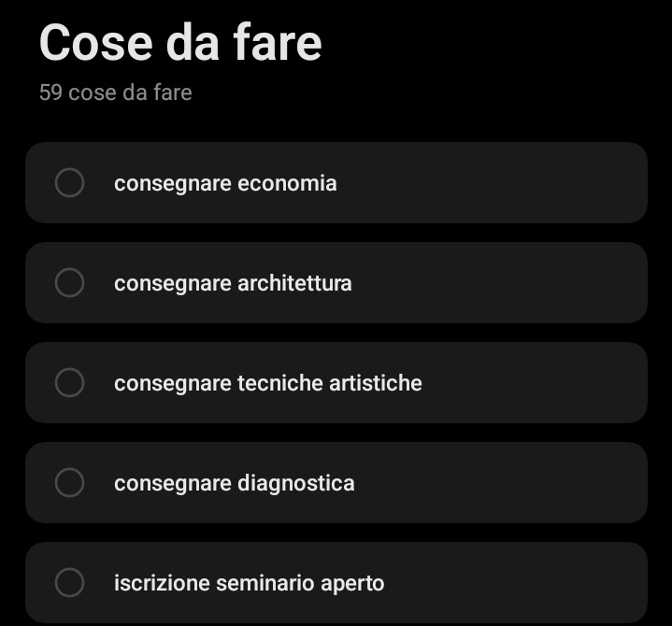Open the 'consegnare architettura' task text
The height and width of the screenshot is (626, 672).
[233, 284]
